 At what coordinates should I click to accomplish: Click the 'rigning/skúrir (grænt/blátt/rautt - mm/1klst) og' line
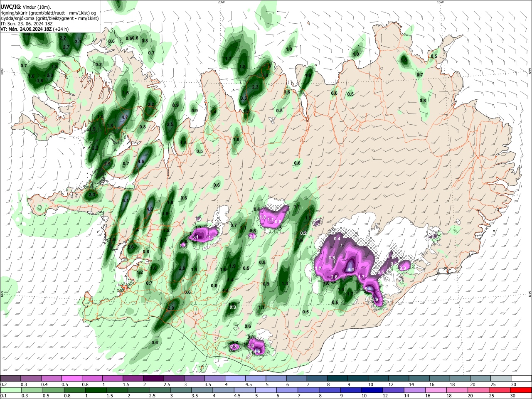pyautogui.click(x=48, y=13)
